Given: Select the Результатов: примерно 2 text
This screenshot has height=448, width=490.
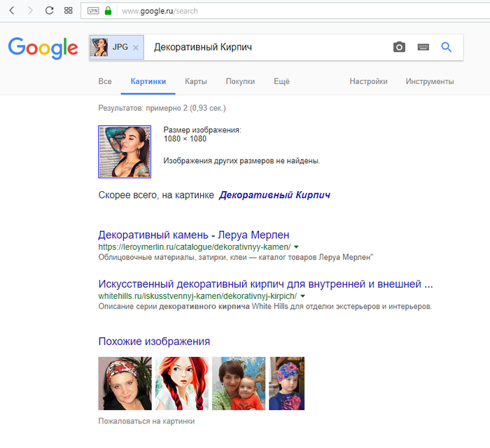Looking at the screenshot, I should (162, 108).
